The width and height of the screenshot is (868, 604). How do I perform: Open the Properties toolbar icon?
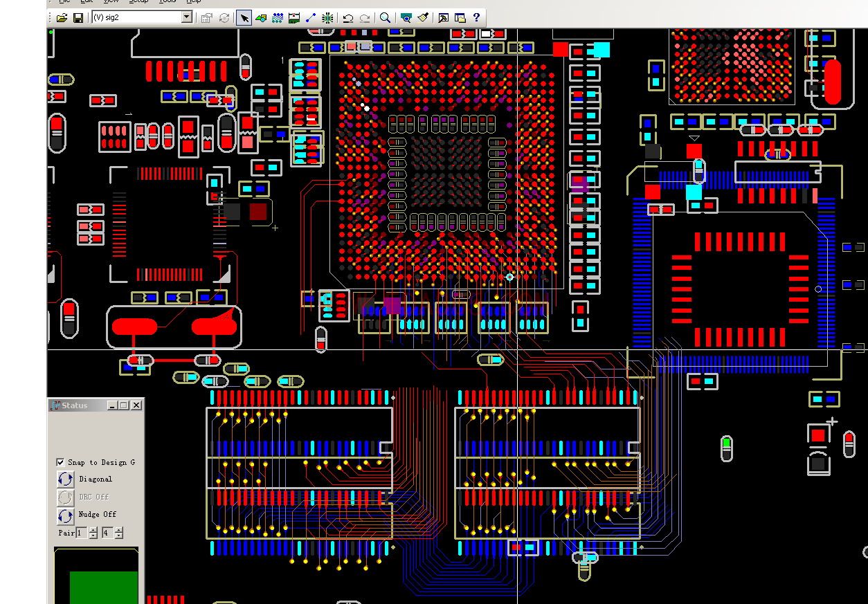pyautogui.click(x=206, y=18)
